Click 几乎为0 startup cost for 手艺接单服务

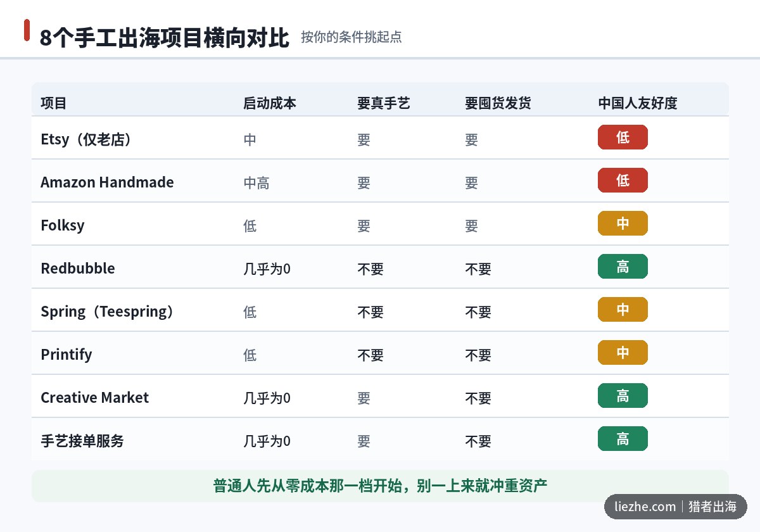tap(267, 441)
